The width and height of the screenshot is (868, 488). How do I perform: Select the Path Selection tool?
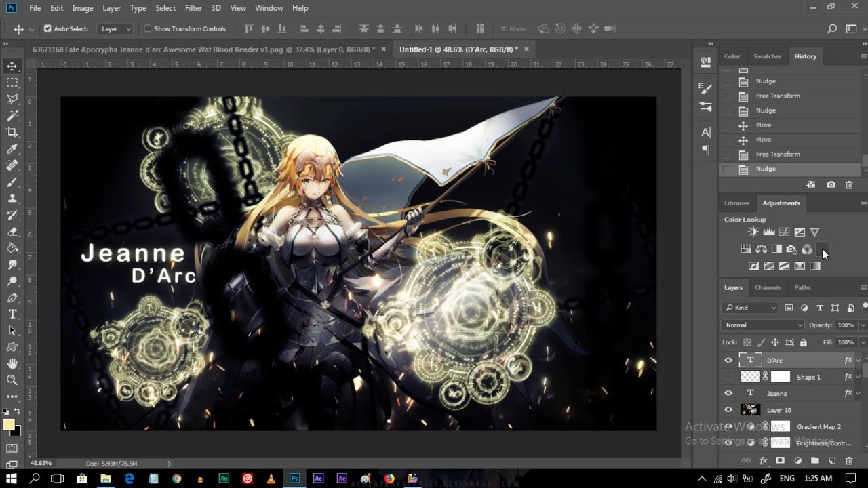pyautogui.click(x=12, y=331)
